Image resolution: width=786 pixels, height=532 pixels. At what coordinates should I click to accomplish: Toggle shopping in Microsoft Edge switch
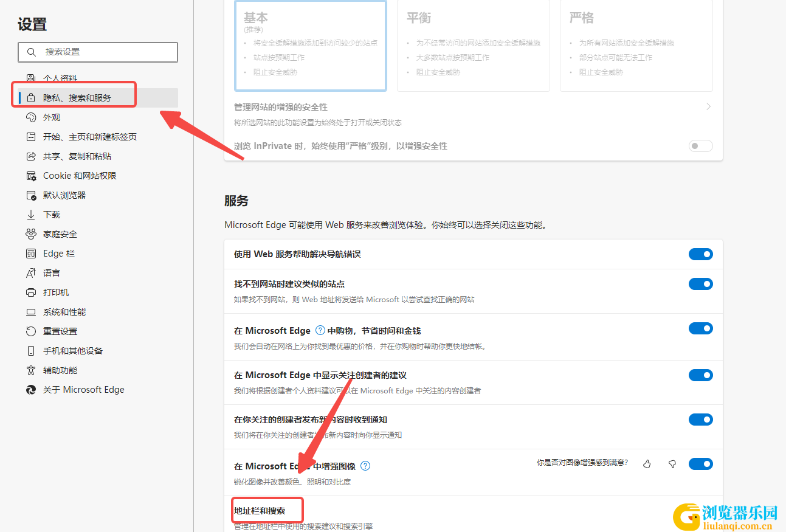pos(701,328)
